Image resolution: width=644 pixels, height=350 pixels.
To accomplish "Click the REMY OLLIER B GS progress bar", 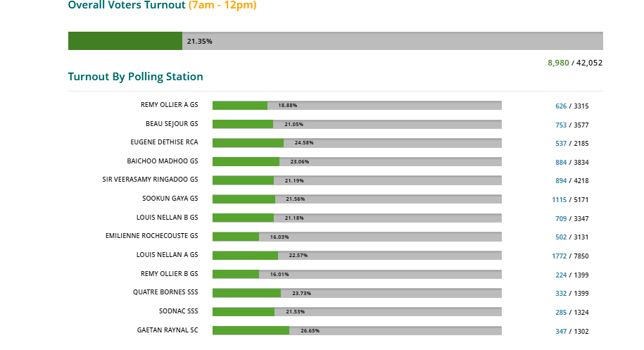I will tap(357, 274).
